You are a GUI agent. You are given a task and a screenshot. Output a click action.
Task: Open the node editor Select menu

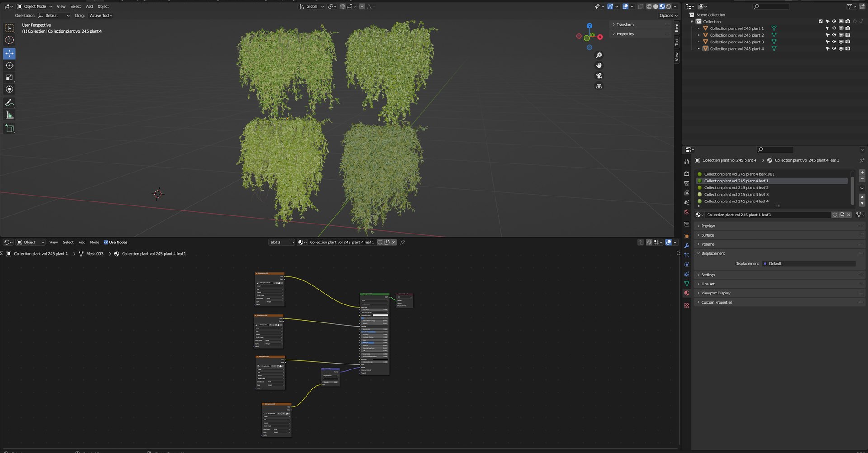(68, 243)
